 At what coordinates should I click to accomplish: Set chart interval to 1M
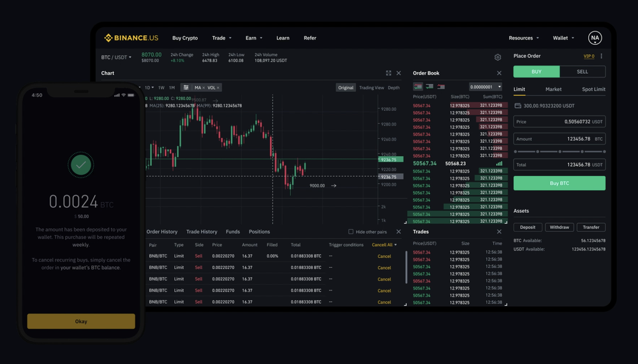pyautogui.click(x=172, y=88)
